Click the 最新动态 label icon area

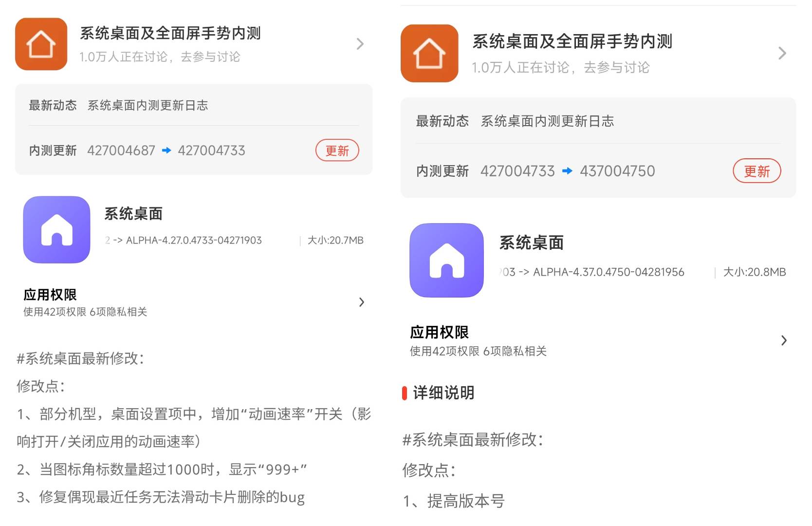(x=53, y=105)
